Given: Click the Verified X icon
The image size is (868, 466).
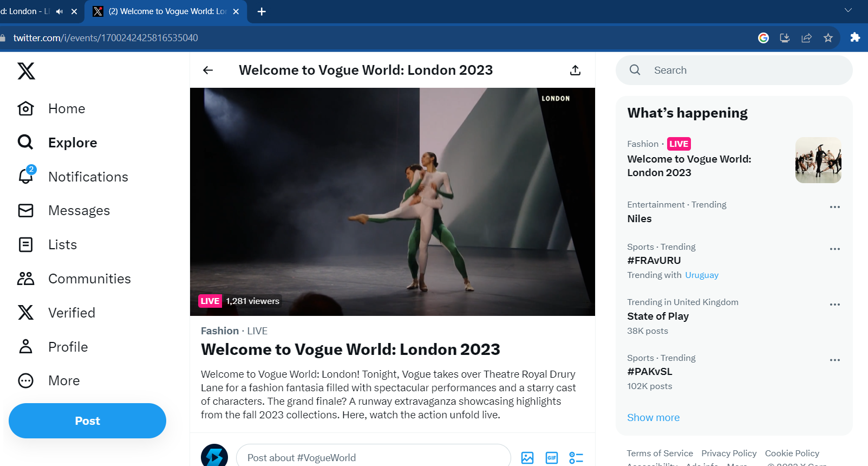Looking at the screenshot, I should (x=25, y=313).
